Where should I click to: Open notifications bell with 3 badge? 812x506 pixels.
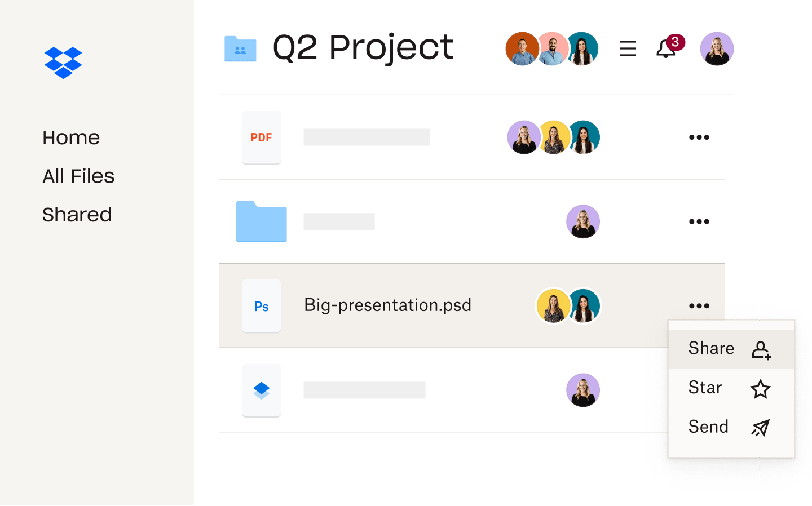pos(667,48)
